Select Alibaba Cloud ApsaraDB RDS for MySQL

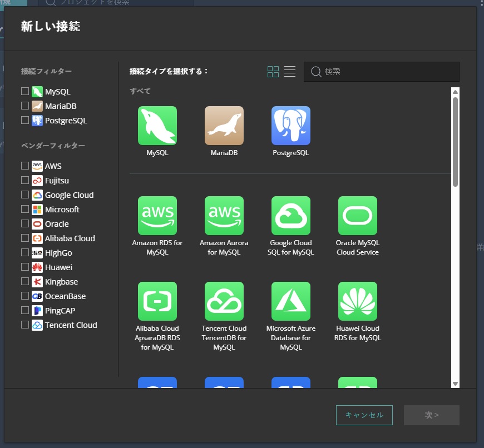pyautogui.click(x=157, y=301)
